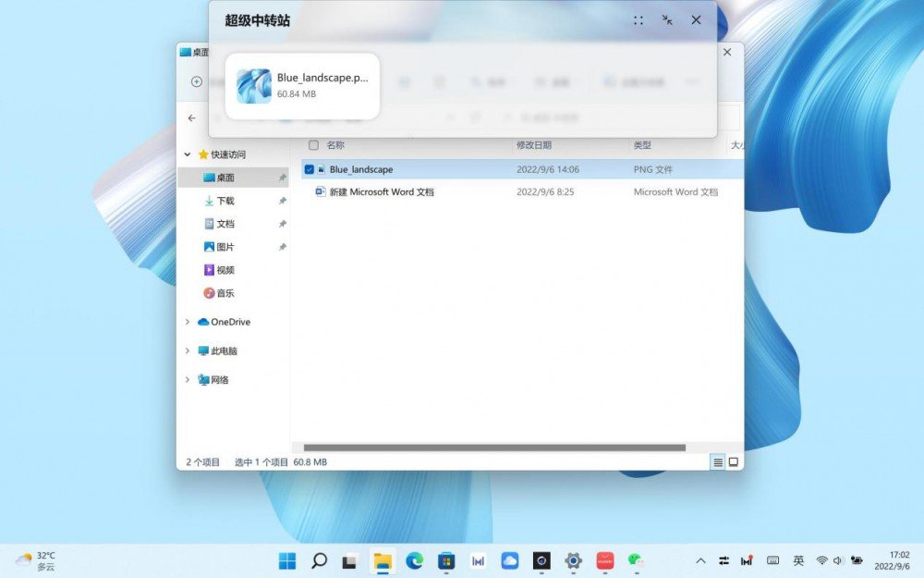Collapse the 快速访问 section
The image size is (924, 578).
click(x=187, y=154)
